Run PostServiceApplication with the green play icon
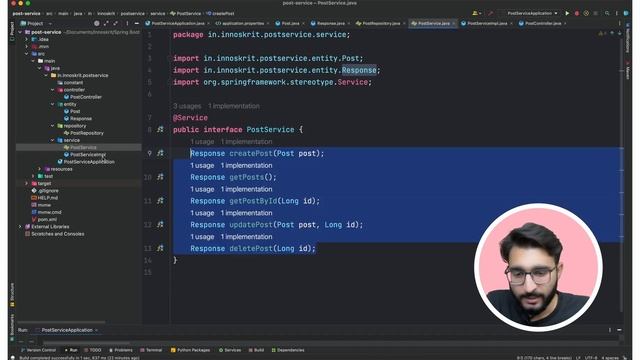Viewport: 640px width, 360px height. pos(567,13)
